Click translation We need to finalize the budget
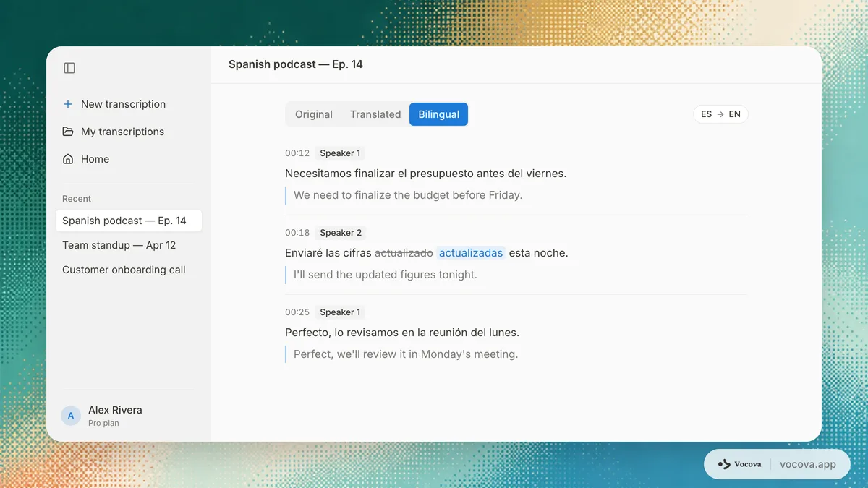The height and width of the screenshot is (488, 868). coord(408,195)
